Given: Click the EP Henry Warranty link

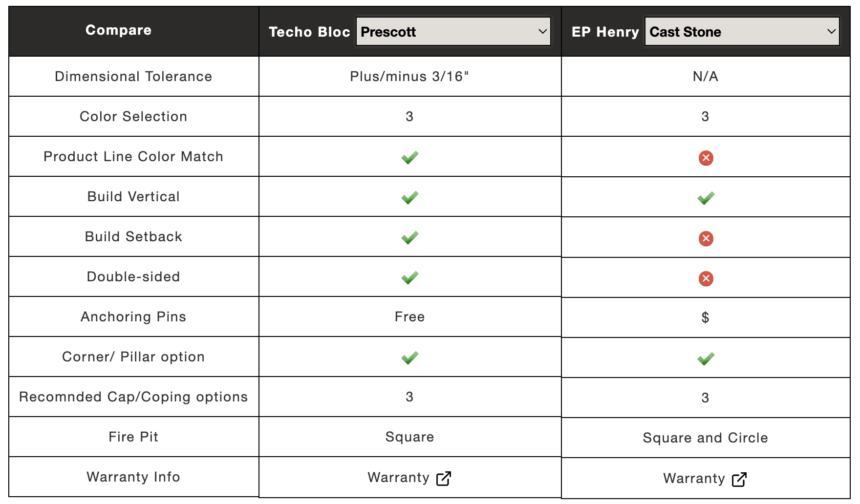Looking at the screenshot, I should tap(705, 479).
